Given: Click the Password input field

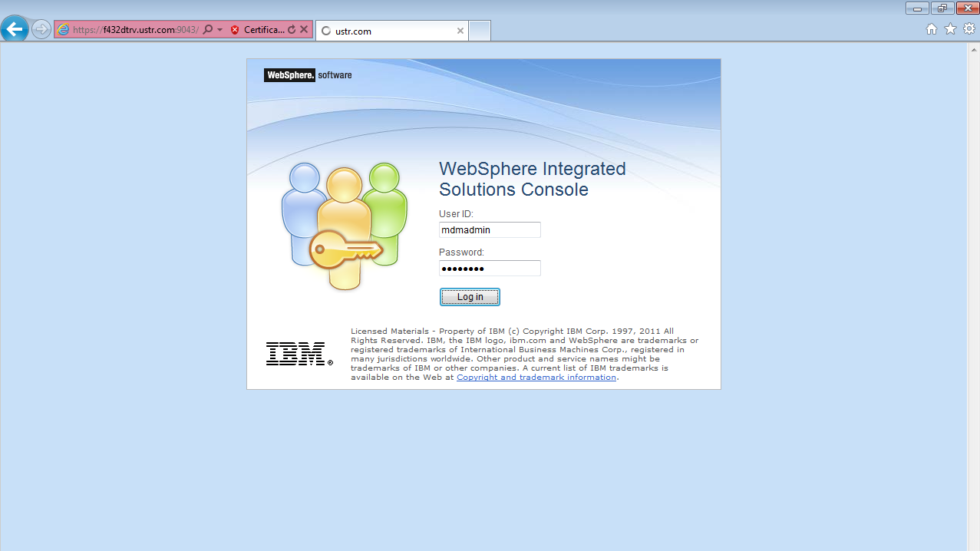Looking at the screenshot, I should [490, 268].
